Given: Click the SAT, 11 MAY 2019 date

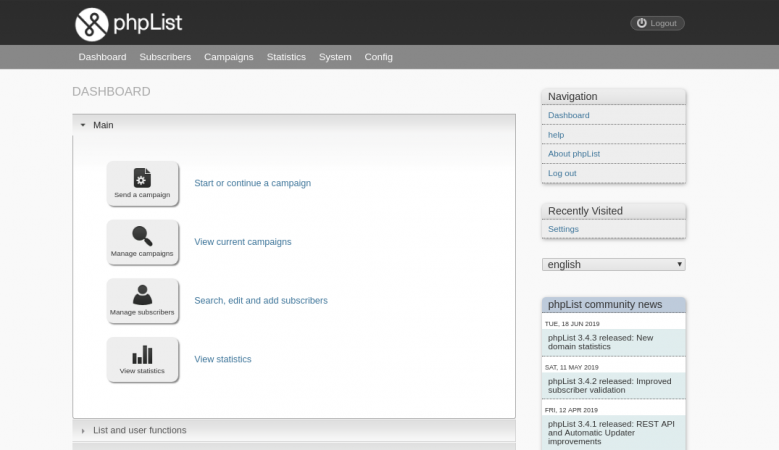Looking at the screenshot, I should [571, 368].
